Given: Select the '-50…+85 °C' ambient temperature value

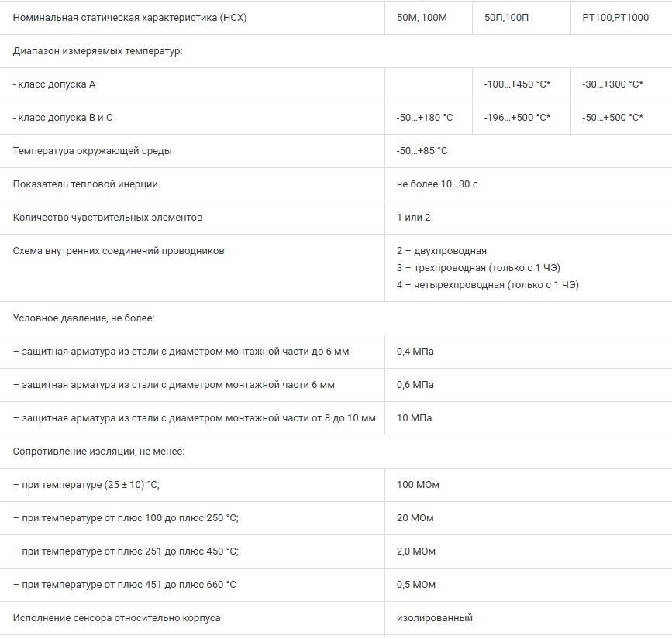Looking at the screenshot, I should point(422,151).
